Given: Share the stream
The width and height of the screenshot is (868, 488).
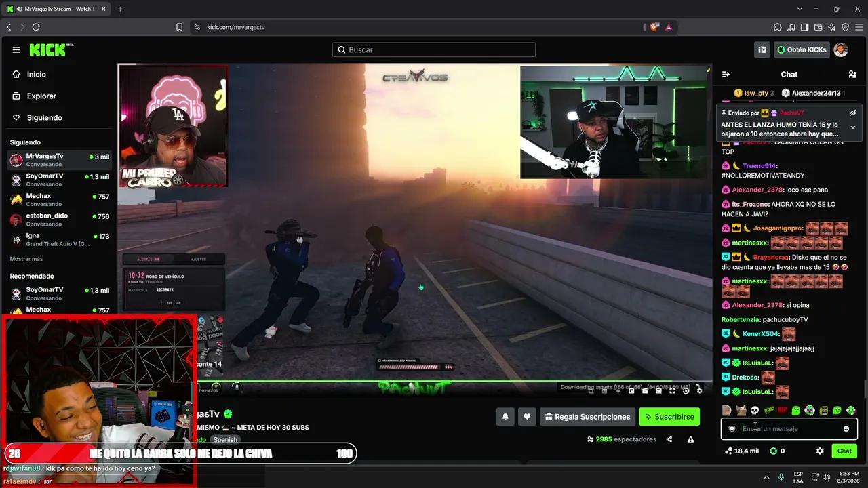Looking at the screenshot, I should coord(669,439).
